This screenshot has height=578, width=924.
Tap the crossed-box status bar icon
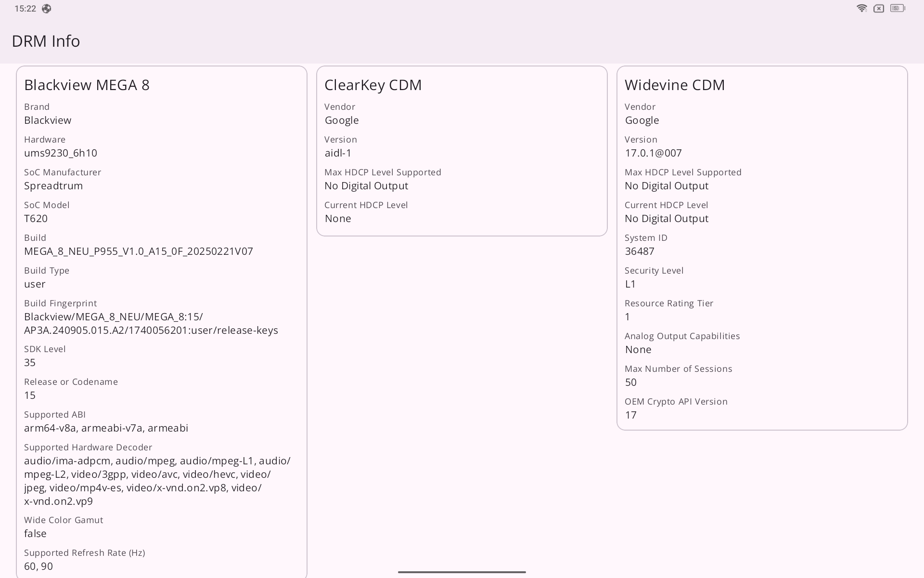tap(879, 9)
